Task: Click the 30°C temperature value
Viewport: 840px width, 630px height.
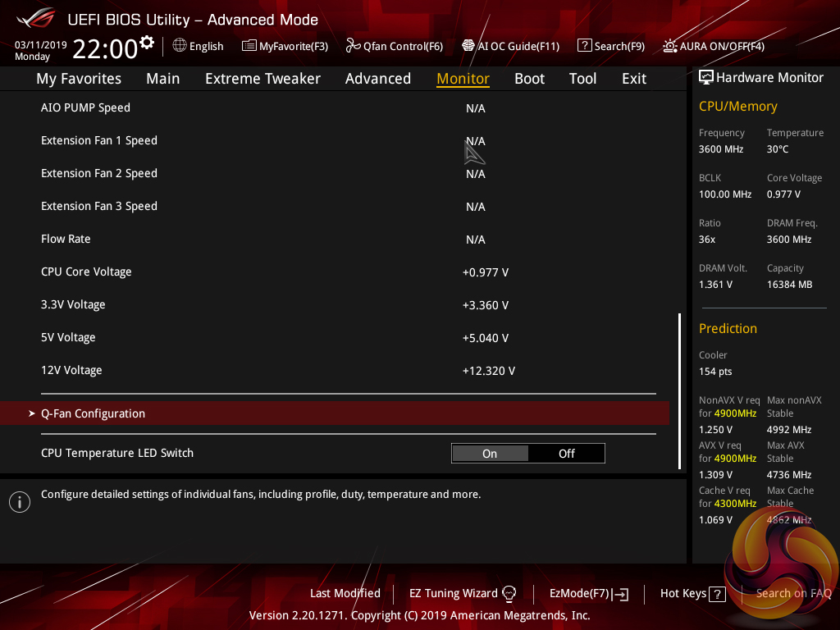Action: tap(778, 149)
